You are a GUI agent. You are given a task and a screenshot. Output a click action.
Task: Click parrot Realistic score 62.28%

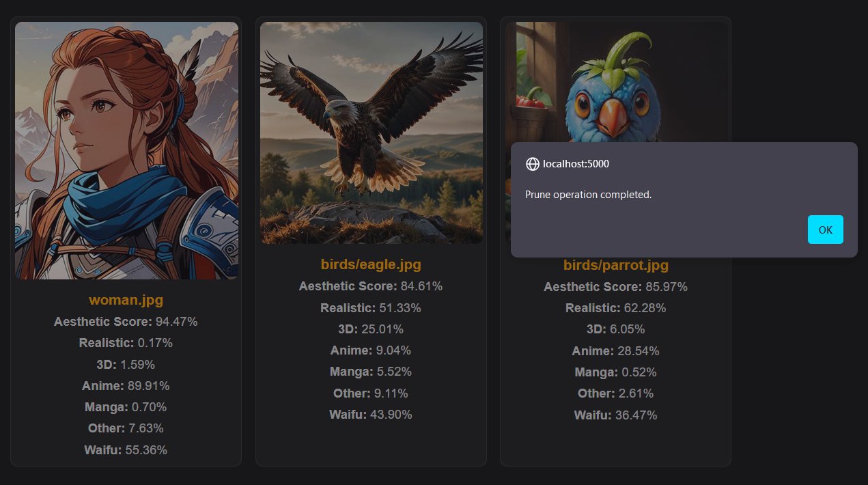(615, 308)
